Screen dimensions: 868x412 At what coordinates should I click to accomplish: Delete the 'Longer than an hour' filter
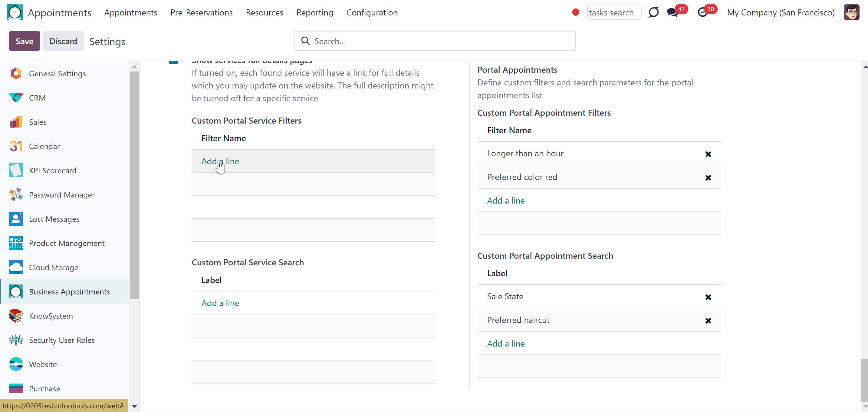pos(708,154)
